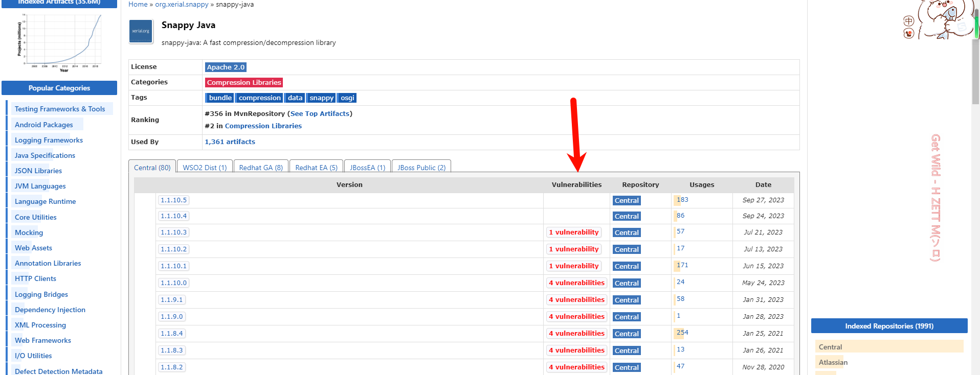Image resolution: width=980 pixels, height=375 pixels.
Task: Switch to the Redhat GA (8) tab
Action: (x=261, y=167)
